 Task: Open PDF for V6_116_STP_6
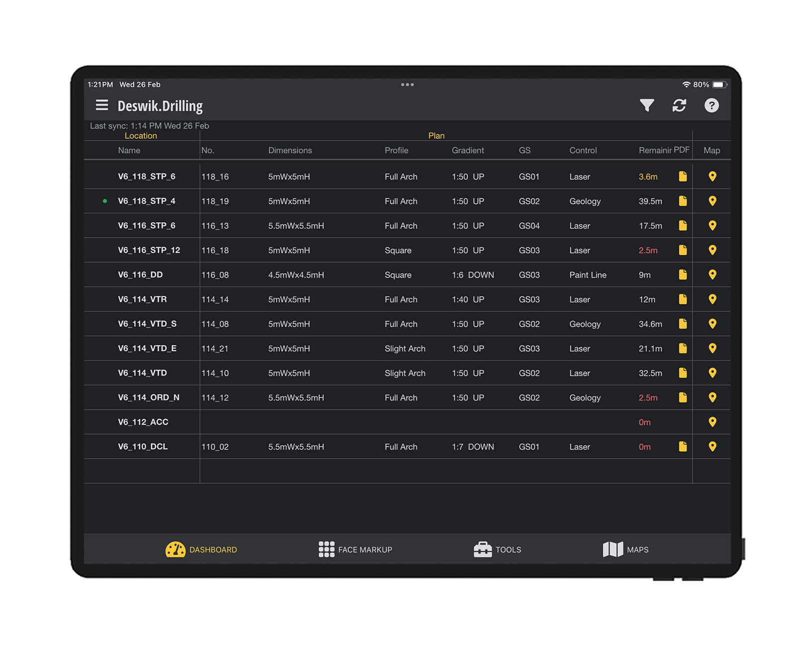[x=683, y=226]
